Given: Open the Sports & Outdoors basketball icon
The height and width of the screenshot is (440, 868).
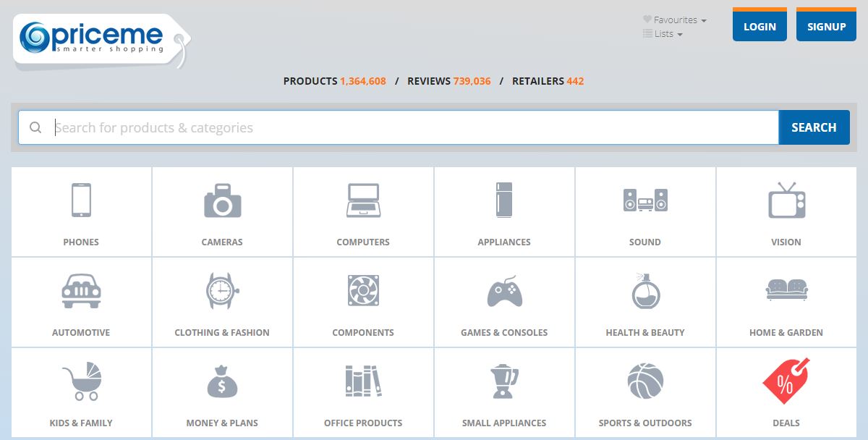Looking at the screenshot, I should [x=645, y=381].
